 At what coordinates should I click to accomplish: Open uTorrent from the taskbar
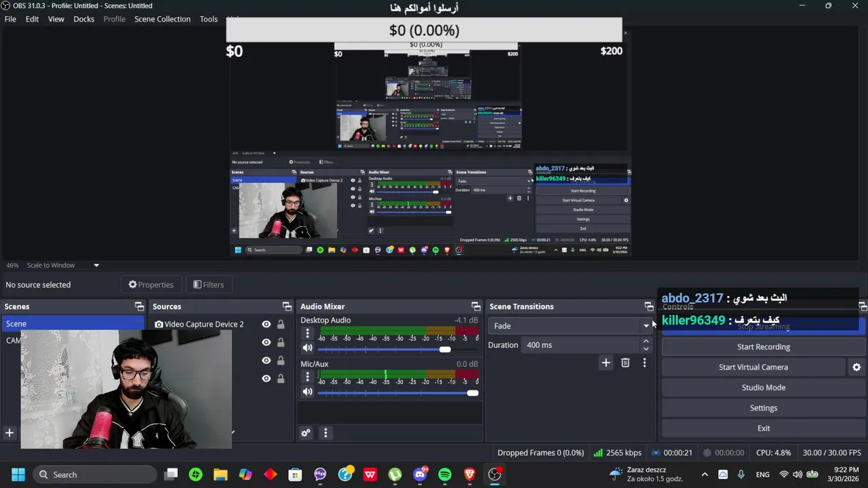coord(395,474)
